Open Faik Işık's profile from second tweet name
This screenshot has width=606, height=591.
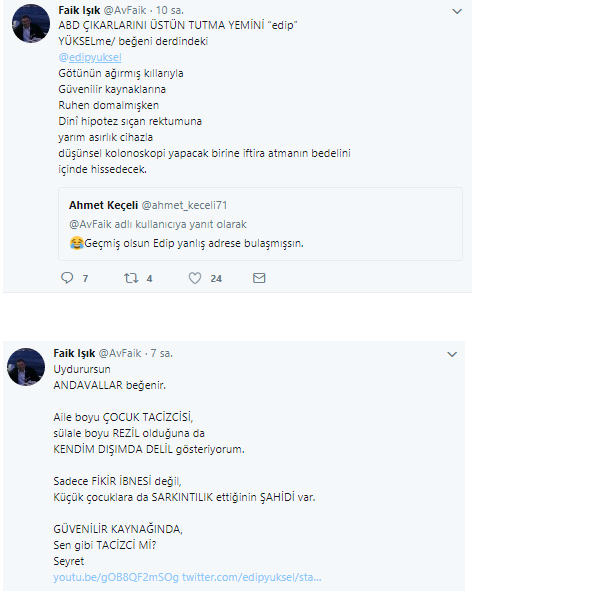click(x=74, y=353)
